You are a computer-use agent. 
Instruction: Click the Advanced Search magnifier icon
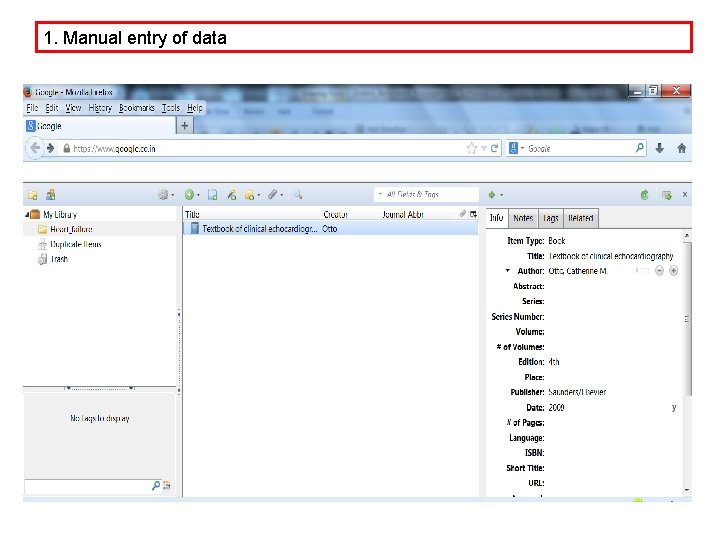pos(298,195)
